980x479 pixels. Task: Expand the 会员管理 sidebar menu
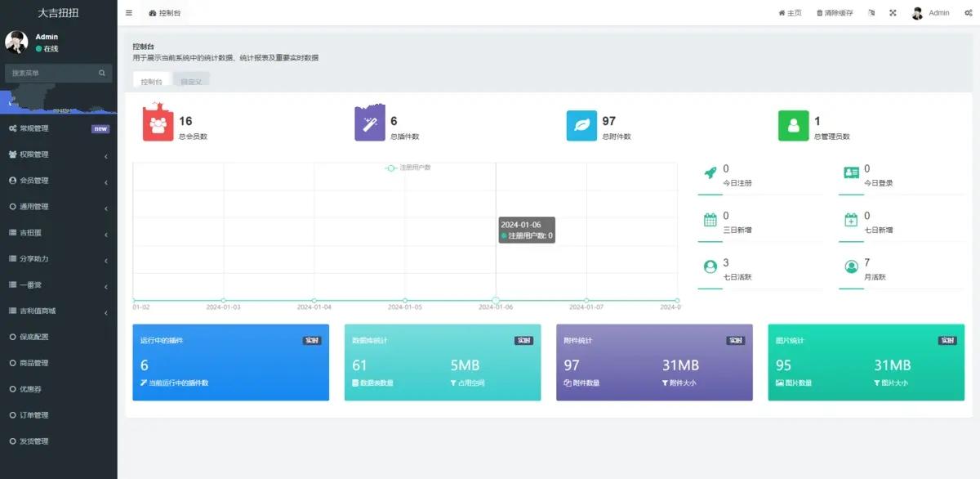click(59, 181)
